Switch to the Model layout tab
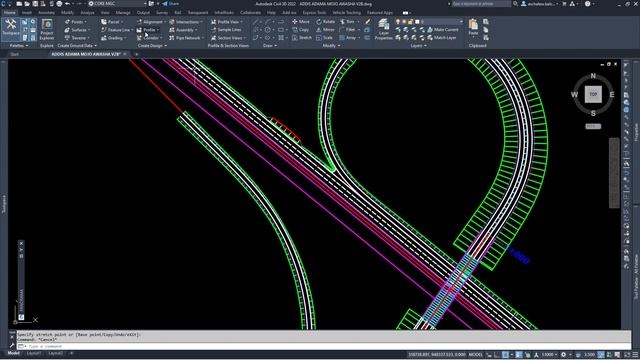The height and width of the screenshot is (360, 640). [13, 353]
